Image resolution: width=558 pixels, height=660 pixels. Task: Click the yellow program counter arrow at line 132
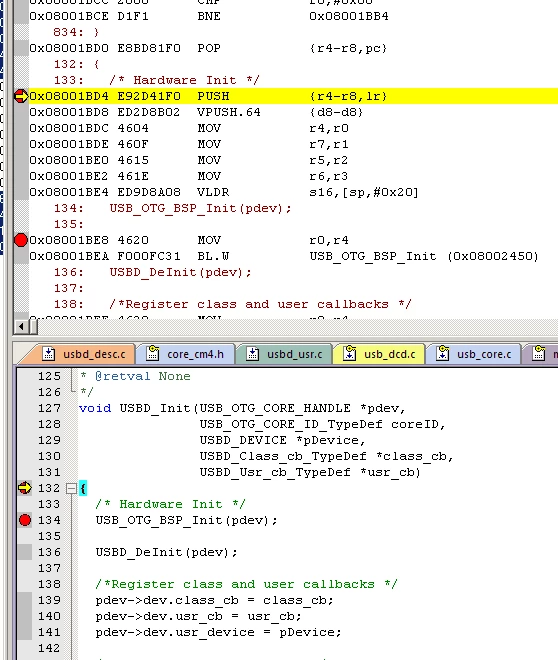(x=25, y=488)
